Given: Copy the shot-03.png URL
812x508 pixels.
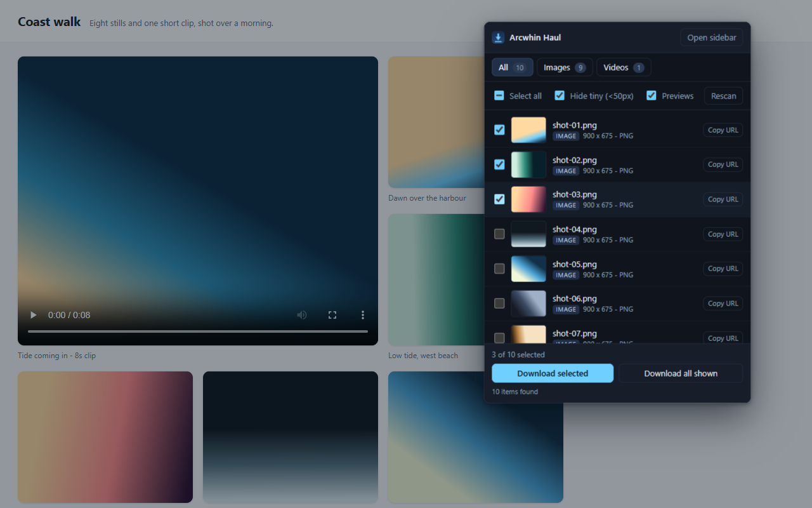Looking at the screenshot, I should coord(723,199).
